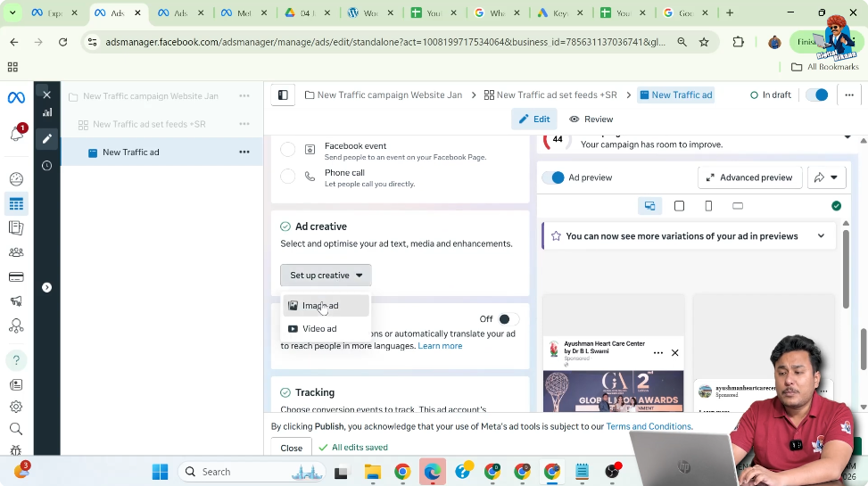The height and width of the screenshot is (486, 868).
Task: Click the Advanced preview button
Action: tap(748, 177)
